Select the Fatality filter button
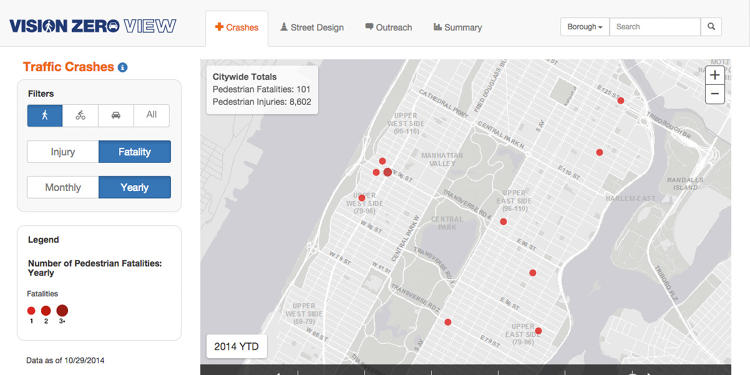750x375 pixels. click(134, 152)
